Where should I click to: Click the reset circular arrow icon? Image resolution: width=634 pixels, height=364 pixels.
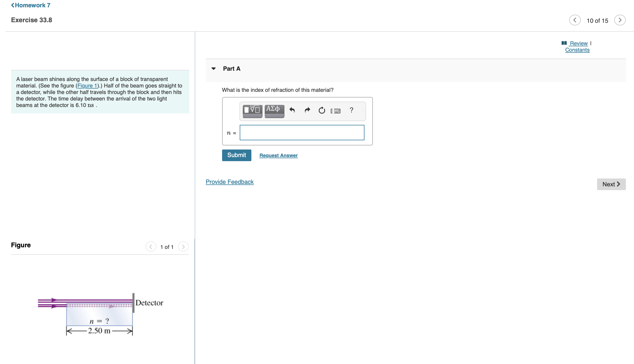click(x=322, y=110)
